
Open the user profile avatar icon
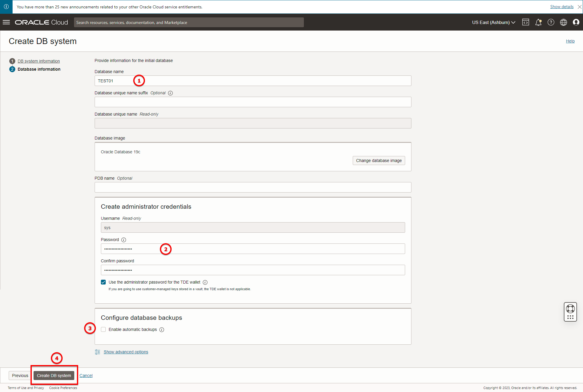(576, 22)
